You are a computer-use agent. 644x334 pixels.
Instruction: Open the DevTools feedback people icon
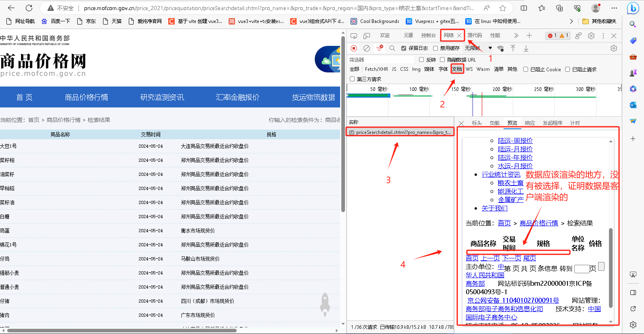pos(578,36)
